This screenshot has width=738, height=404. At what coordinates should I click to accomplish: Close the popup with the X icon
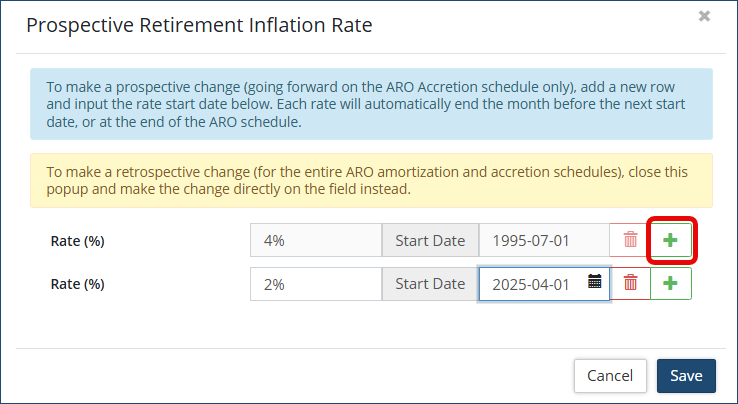click(704, 16)
